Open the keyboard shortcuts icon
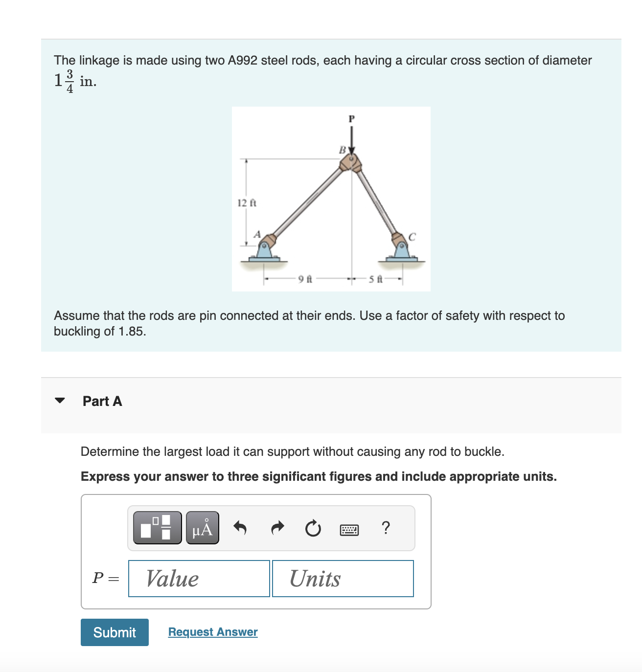The image size is (642, 672). 349,529
